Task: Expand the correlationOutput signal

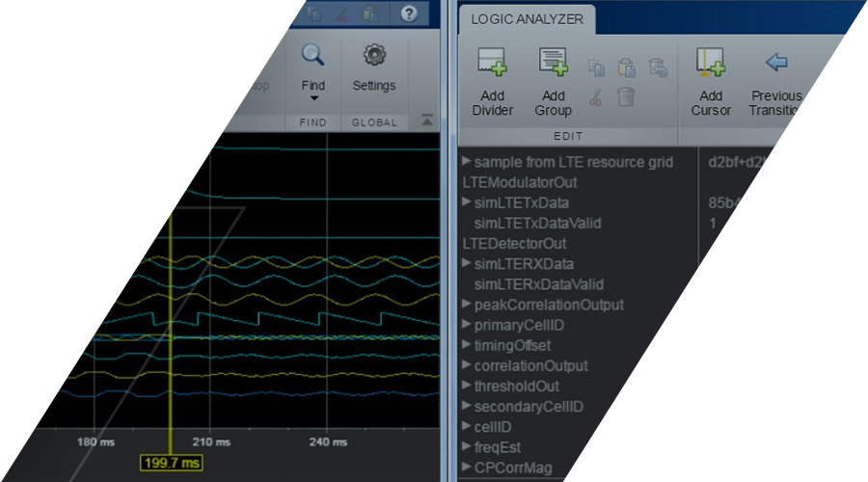Action: click(467, 364)
